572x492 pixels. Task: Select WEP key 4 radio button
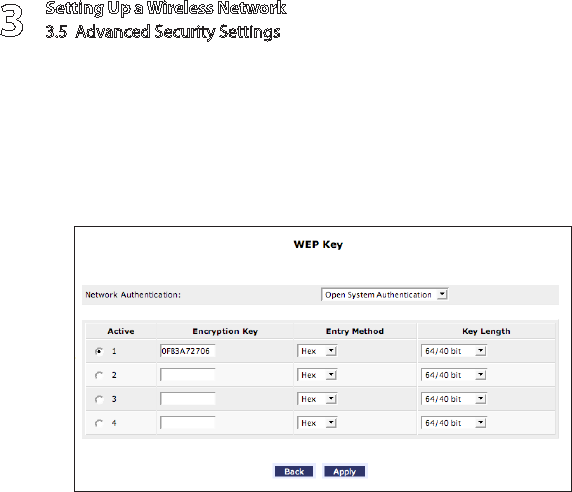click(x=99, y=423)
